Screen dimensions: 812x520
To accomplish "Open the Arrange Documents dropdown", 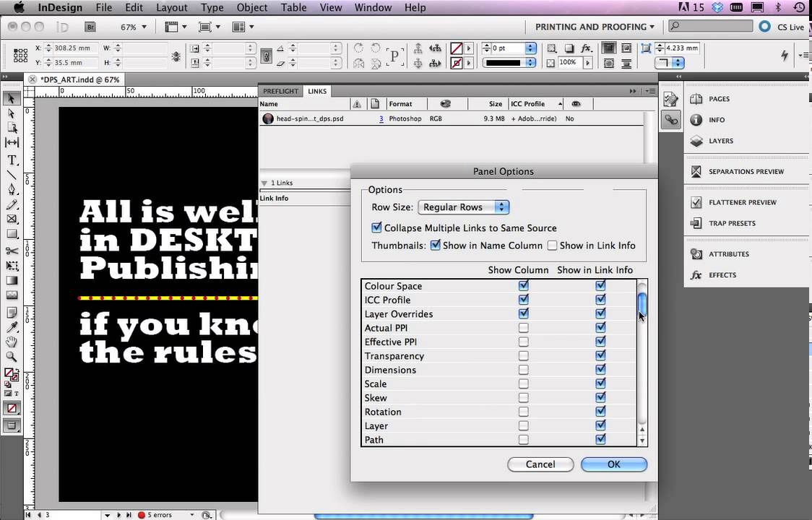I will (x=243, y=27).
